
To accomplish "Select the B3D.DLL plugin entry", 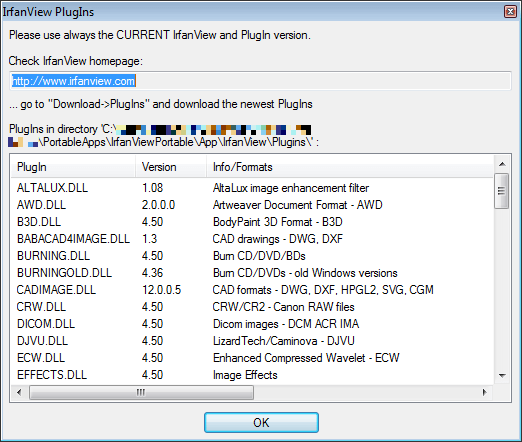I will (39, 222).
